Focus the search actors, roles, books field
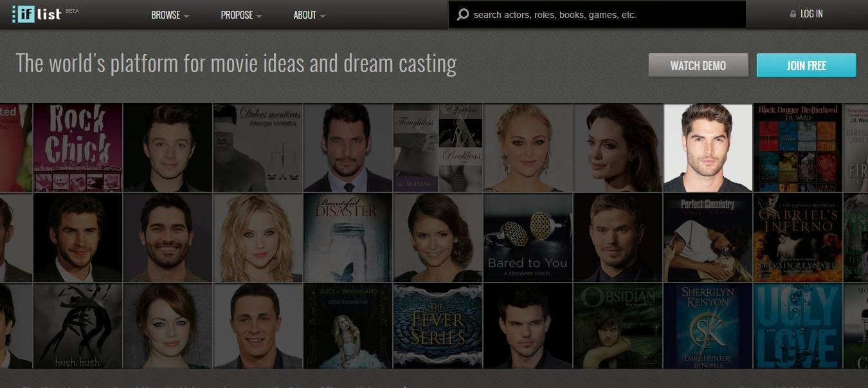868x388 pixels. click(597, 15)
